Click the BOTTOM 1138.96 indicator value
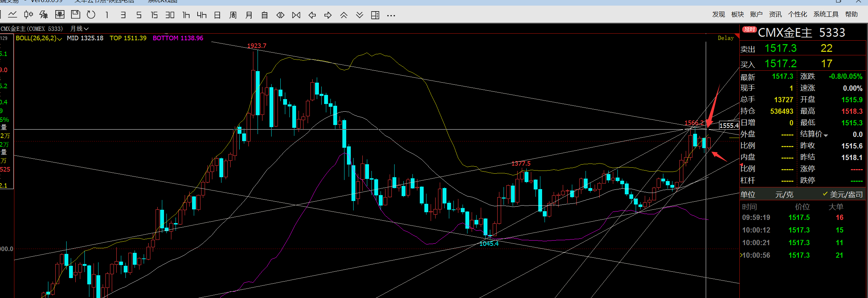868x298 pixels. [178, 38]
